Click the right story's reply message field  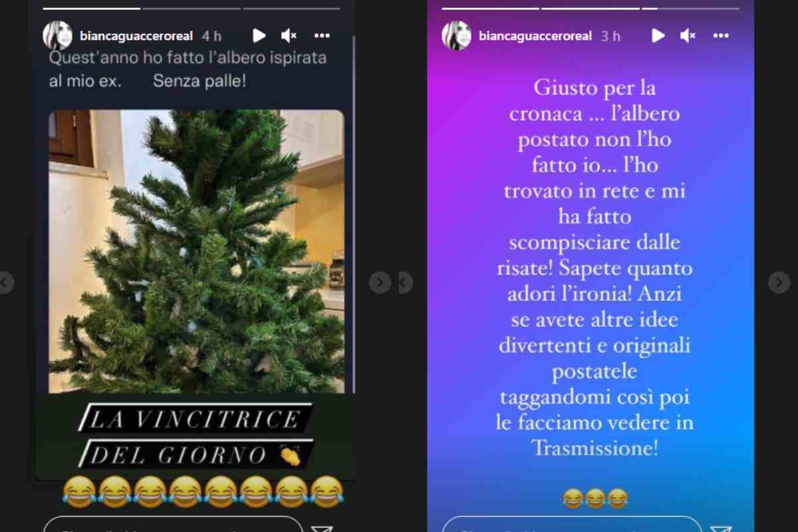[x=572, y=525]
